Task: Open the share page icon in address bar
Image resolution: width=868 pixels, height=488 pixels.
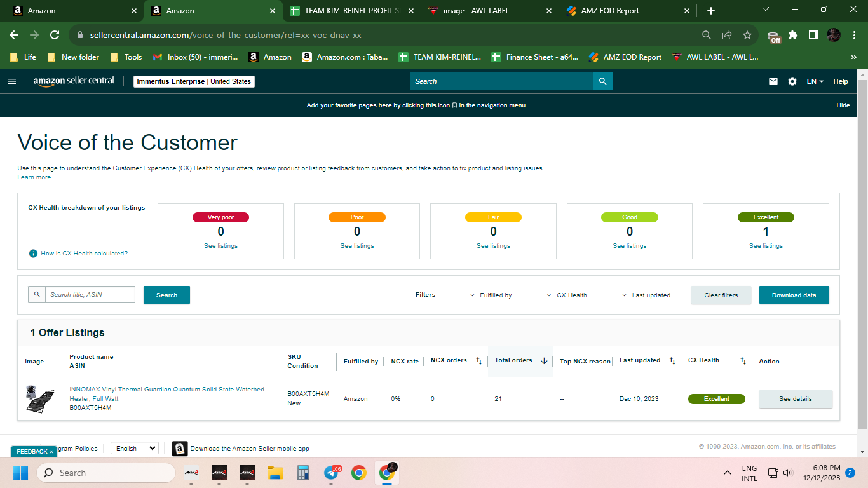Action: point(727,35)
